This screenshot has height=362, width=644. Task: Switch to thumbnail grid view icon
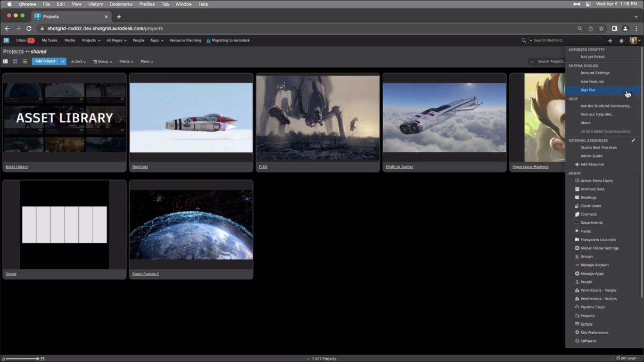coord(15,61)
